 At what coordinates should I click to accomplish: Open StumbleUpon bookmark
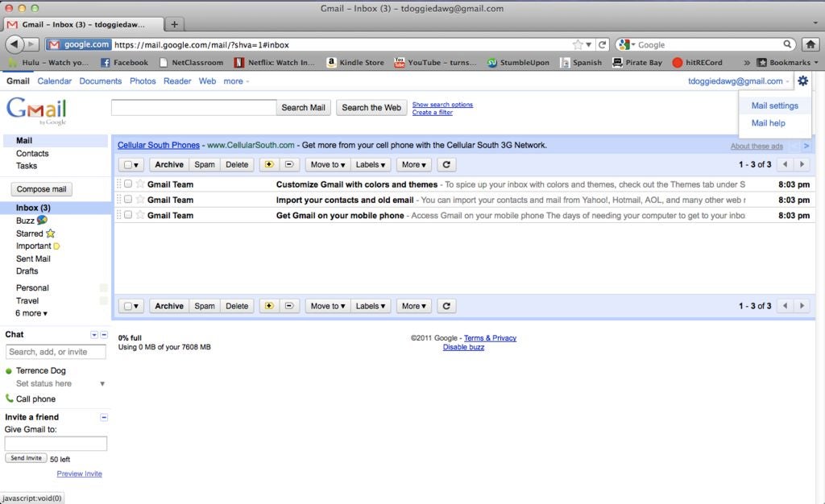coord(518,63)
